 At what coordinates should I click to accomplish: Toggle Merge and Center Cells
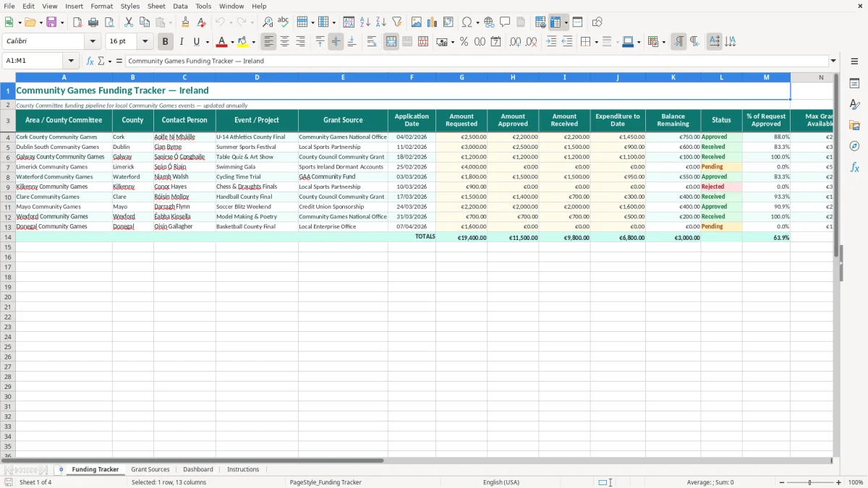(x=391, y=42)
